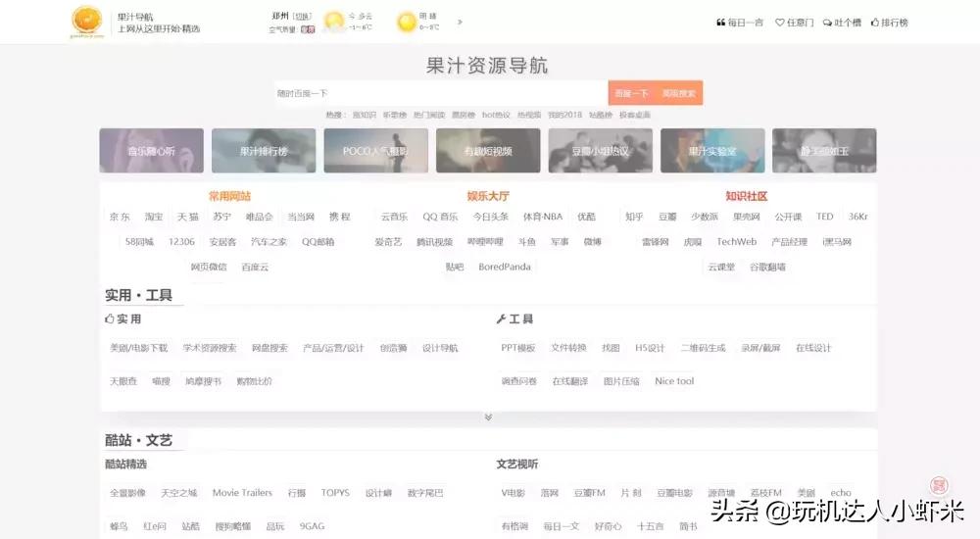
Task: Open the 豆瓣FM link
Action: [x=589, y=493]
